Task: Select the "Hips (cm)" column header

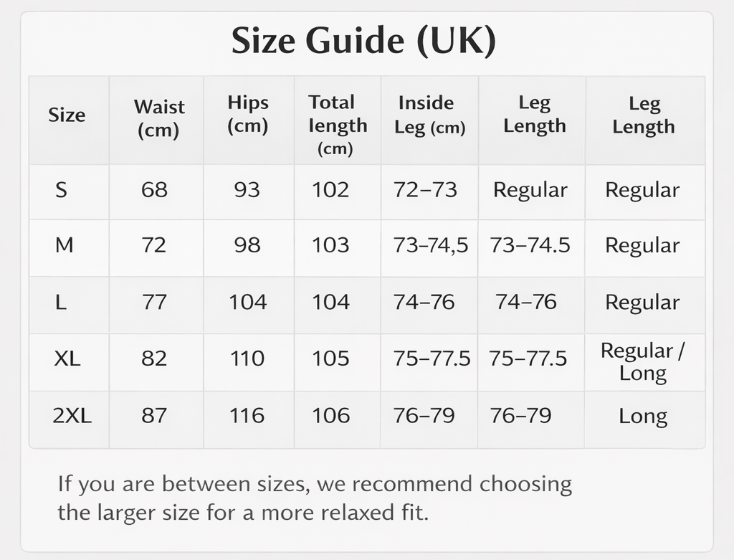Action: [x=248, y=114]
